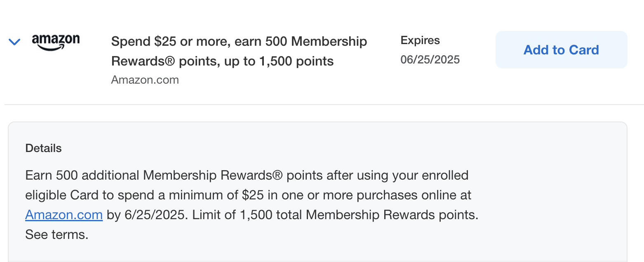Click the gray Amazon.com merchant name under the offer title
Screen dimensions: 644x262
click(145, 80)
